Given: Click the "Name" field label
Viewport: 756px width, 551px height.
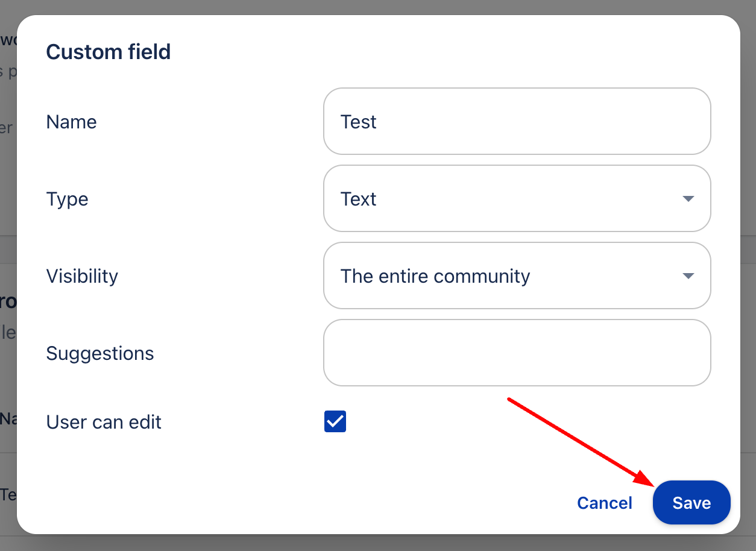Looking at the screenshot, I should coord(71,122).
